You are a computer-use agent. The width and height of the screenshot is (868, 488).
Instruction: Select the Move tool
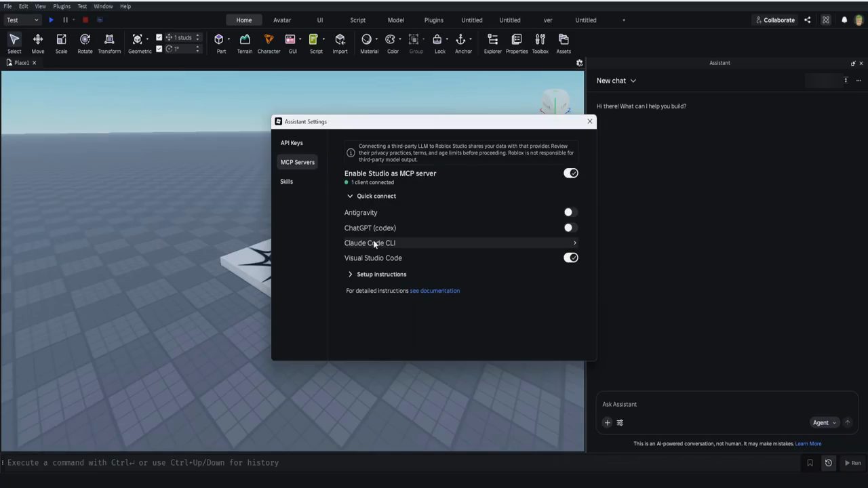pos(38,43)
